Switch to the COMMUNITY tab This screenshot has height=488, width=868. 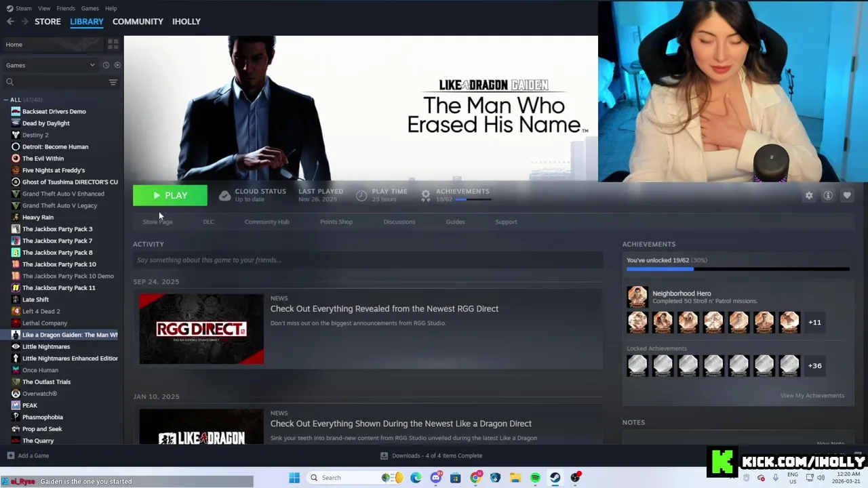pos(138,22)
